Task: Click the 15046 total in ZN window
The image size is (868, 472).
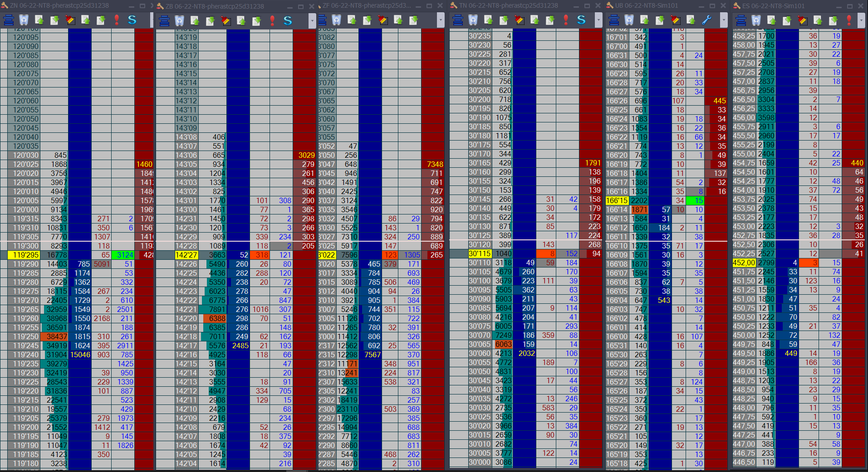Action: pos(80,355)
